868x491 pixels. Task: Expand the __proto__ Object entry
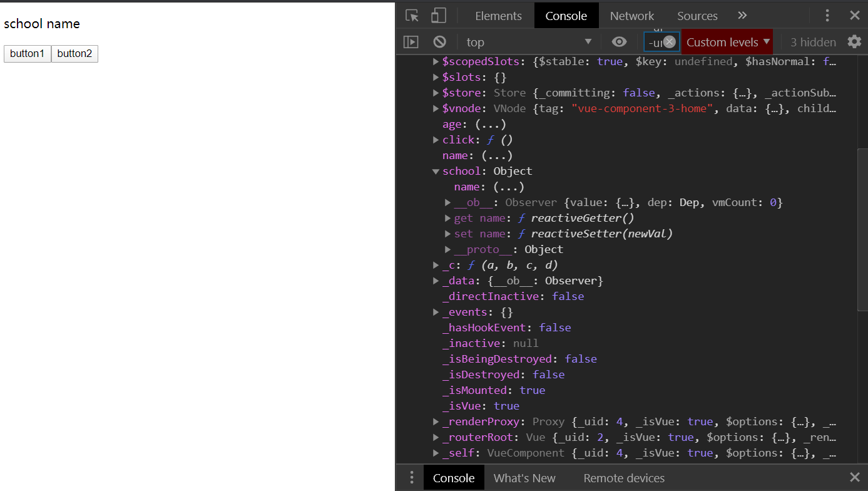click(x=448, y=249)
